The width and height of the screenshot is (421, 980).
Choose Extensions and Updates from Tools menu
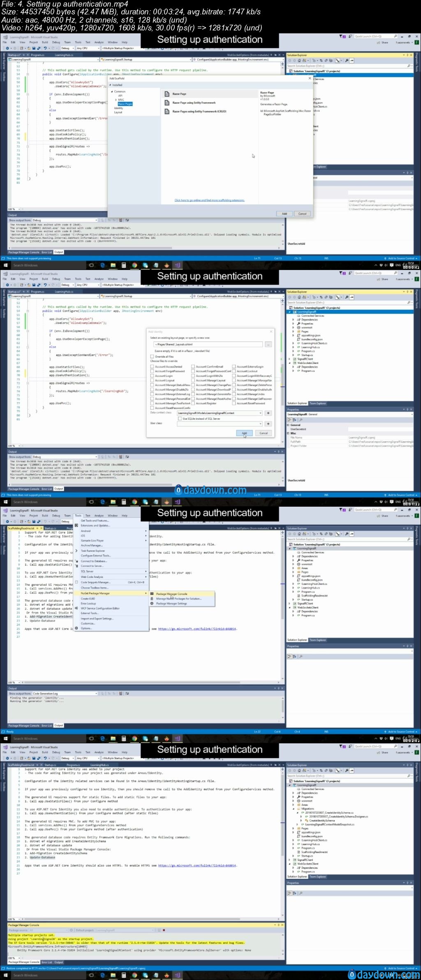(95, 526)
